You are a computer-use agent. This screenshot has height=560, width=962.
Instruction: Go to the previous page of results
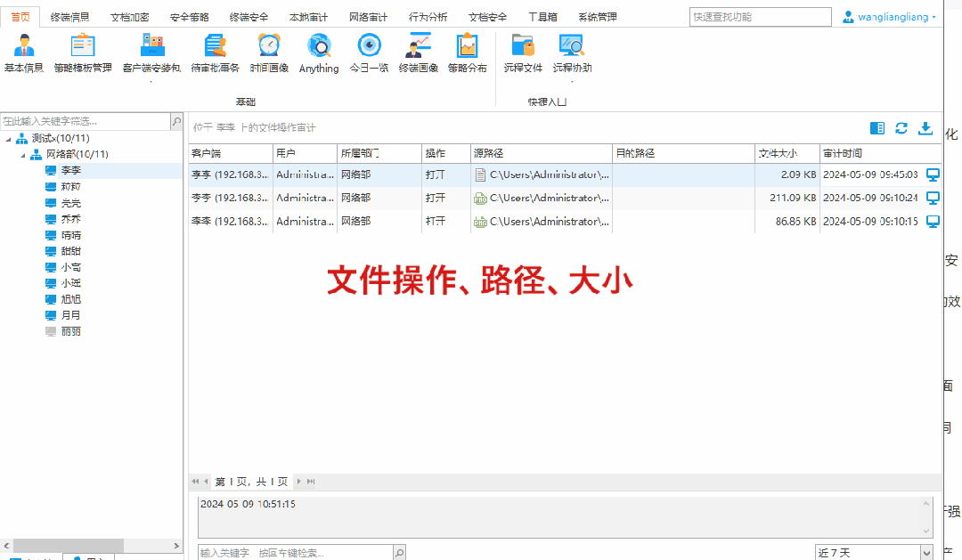coord(206,482)
